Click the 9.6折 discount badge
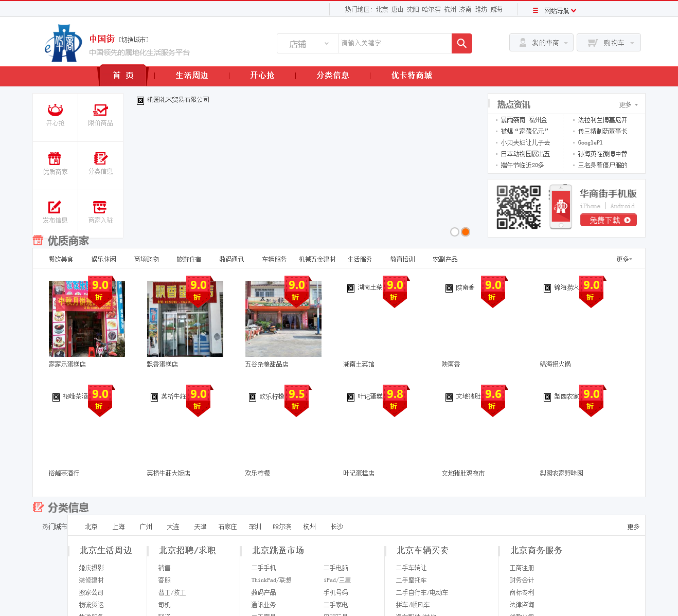 (493, 401)
